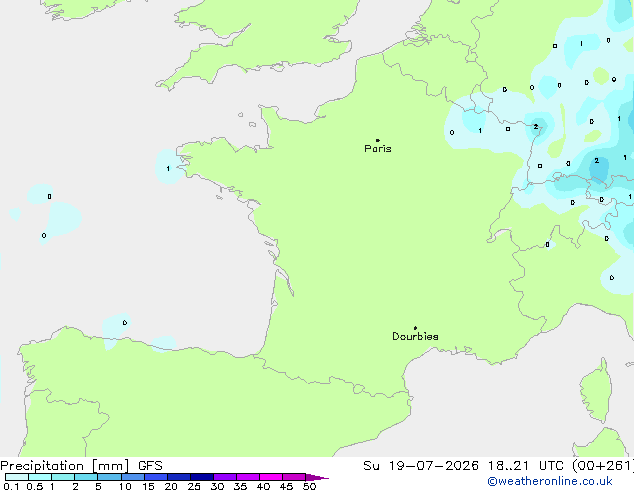
Task: Click the value 1 off the Brittany coast
Action: 168,169
